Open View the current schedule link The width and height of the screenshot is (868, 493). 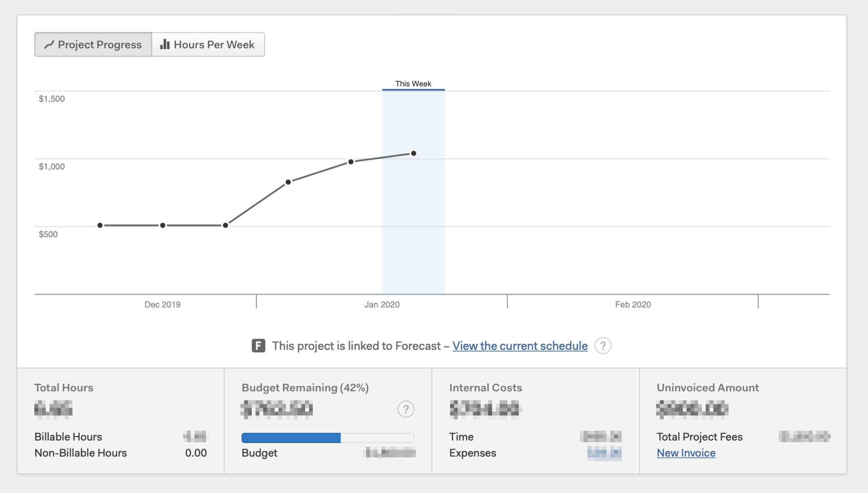pos(520,346)
